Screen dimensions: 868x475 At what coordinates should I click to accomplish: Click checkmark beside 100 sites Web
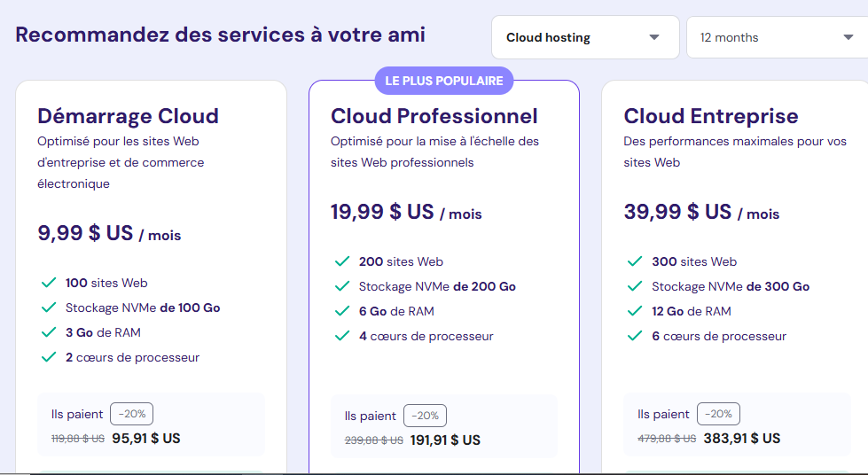click(x=49, y=283)
